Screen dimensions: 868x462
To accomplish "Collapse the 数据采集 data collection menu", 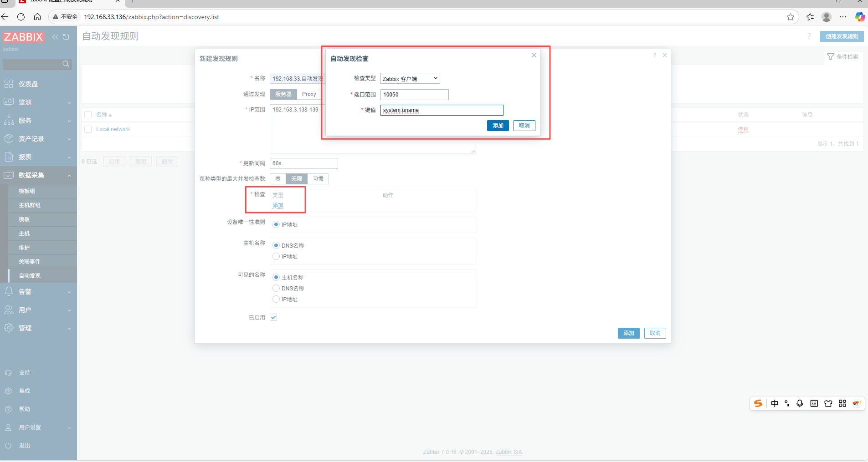I will point(38,175).
